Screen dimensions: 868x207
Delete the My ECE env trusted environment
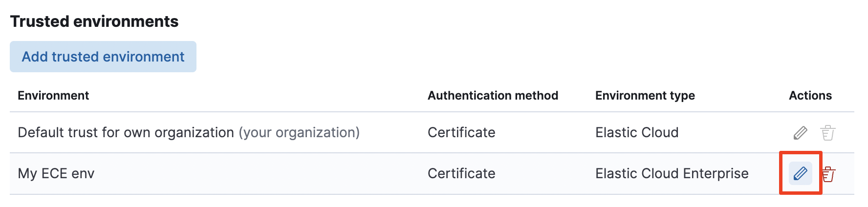coord(828,174)
